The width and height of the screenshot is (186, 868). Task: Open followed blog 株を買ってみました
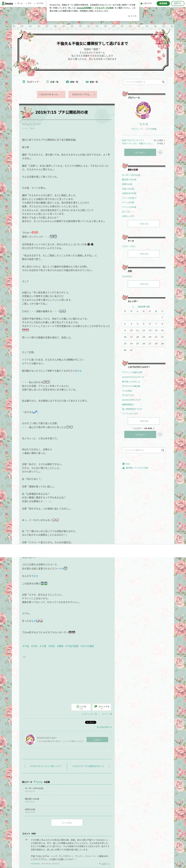(131, 382)
